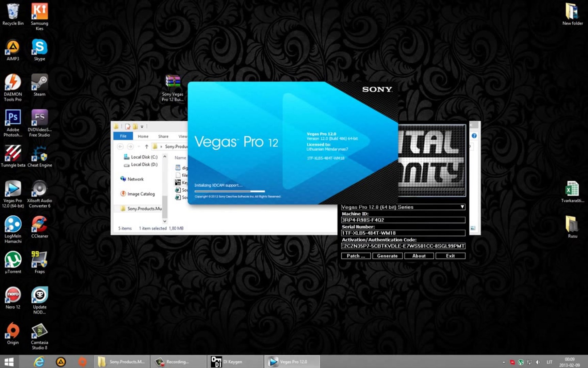Click the Activation/Authentication Code field
This screenshot has width=588, height=368.
pyautogui.click(x=403, y=246)
